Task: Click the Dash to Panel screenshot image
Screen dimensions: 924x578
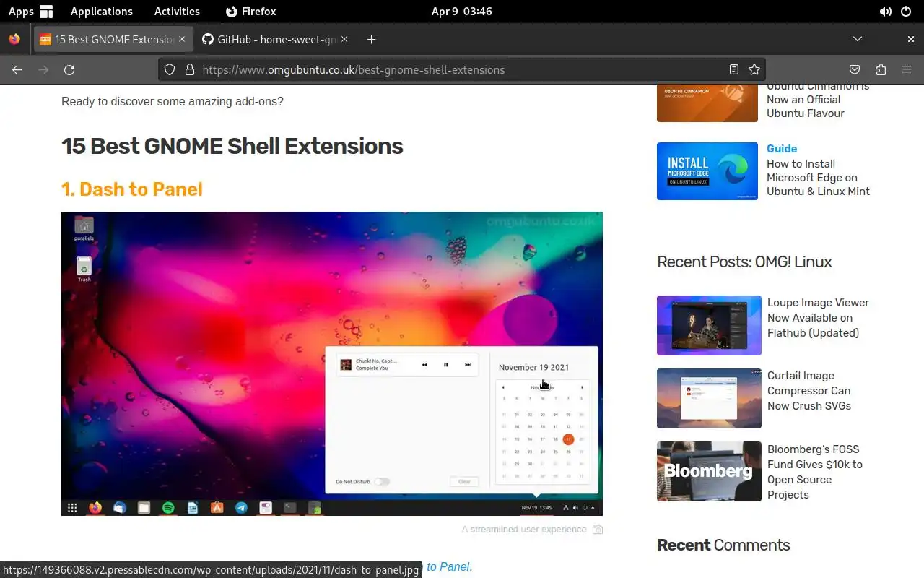Action: pos(332,363)
